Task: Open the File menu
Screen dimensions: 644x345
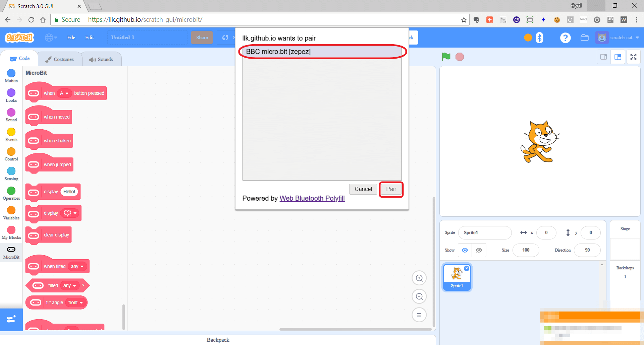Action: (71, 38)
